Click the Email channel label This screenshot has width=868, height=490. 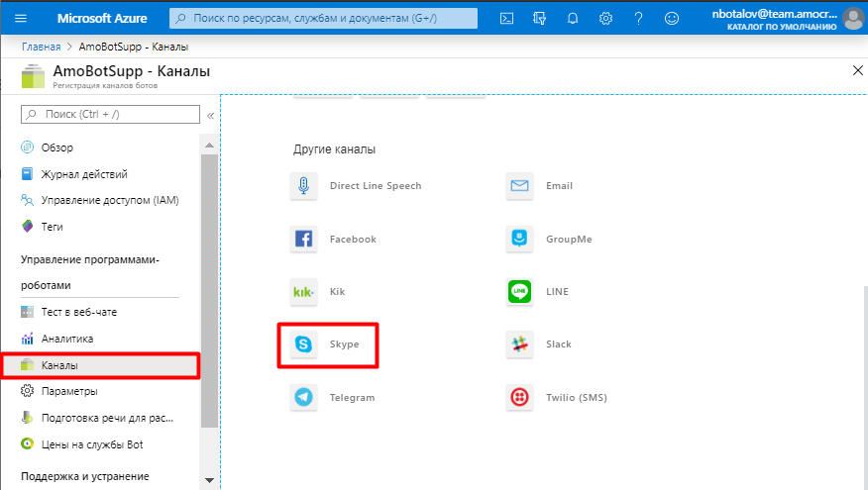(x=559, y=185)
